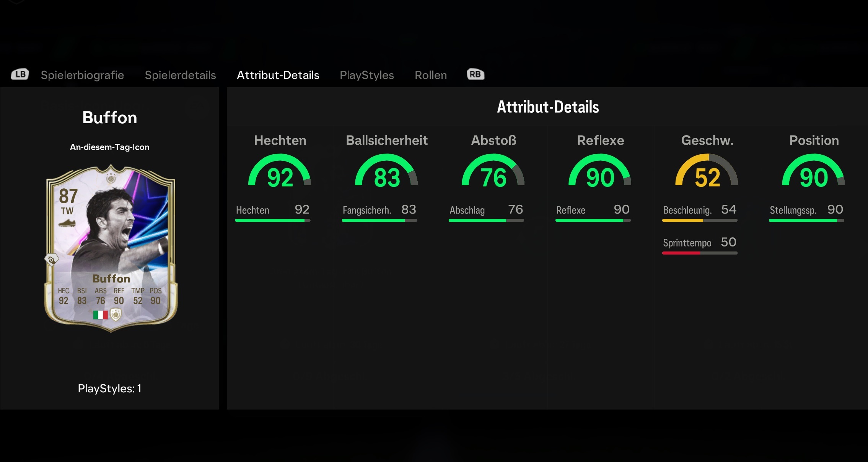Click the PlayStyle diamond badge on card edge
Screen dimensions: 868x462
(x=51, y=260)
